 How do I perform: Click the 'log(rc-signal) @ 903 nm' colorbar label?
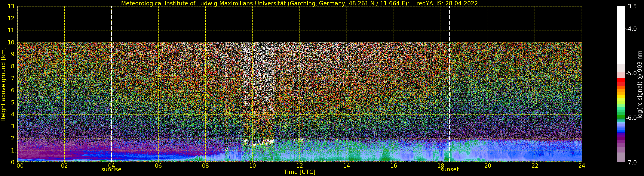(640, 84)
